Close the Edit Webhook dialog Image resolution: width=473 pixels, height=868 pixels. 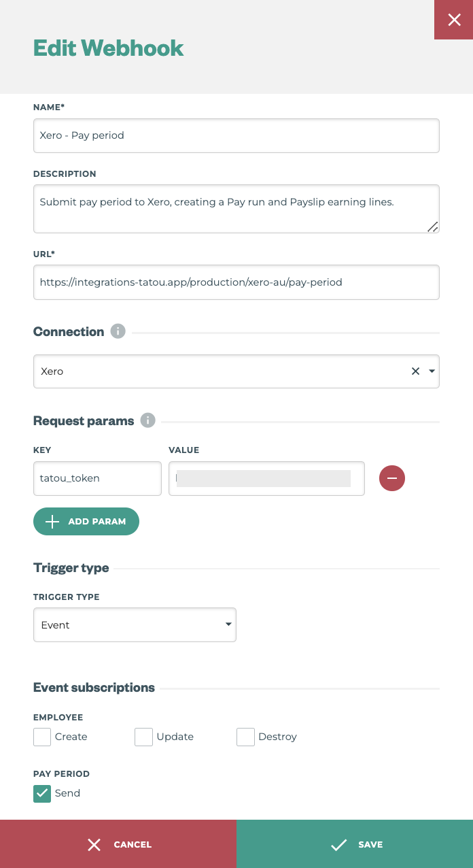click(x=453, y=20)
